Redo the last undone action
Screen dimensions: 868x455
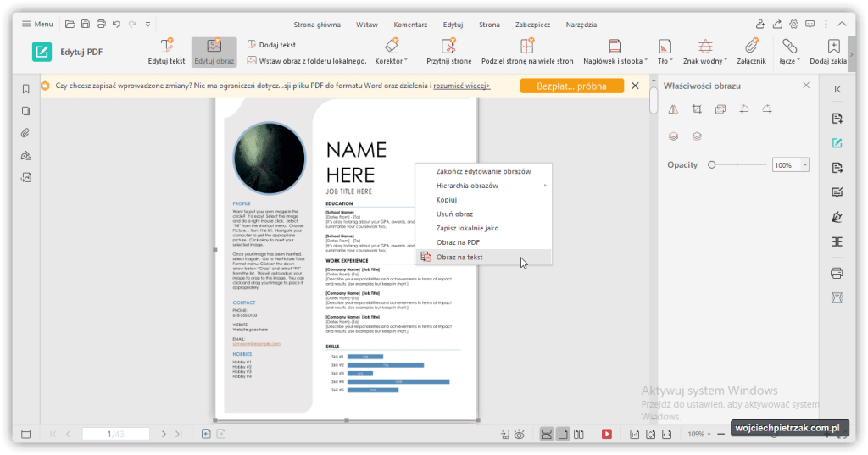tap(132, 24)
